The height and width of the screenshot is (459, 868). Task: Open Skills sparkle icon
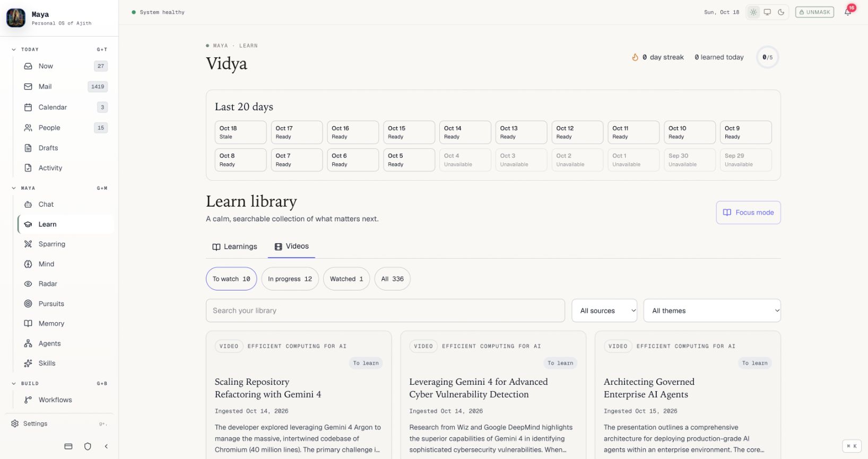click(x=28, y=363)
